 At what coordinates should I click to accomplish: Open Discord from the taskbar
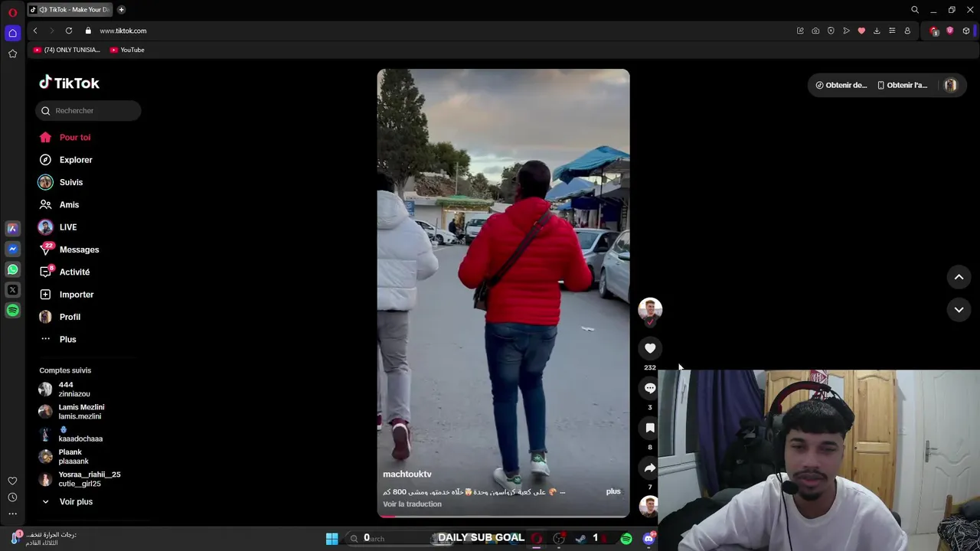pos(649,539)
